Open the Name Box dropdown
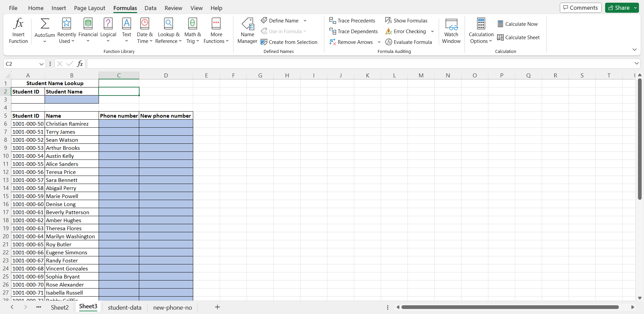 click(41, 64)
